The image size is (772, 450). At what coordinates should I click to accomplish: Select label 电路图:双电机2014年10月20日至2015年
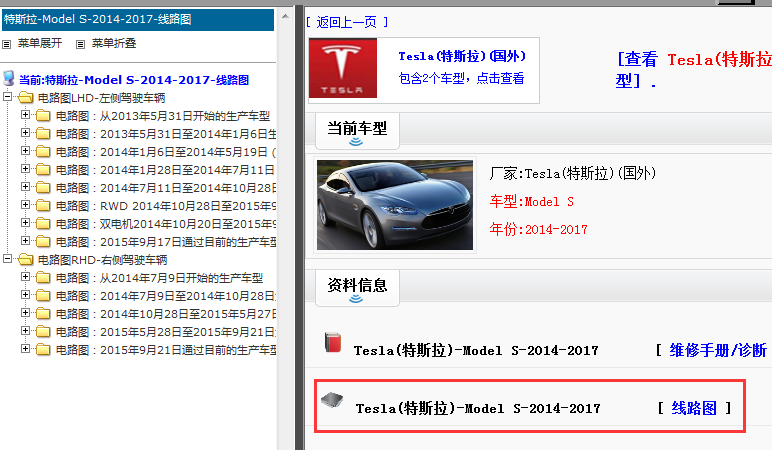pyautogui.click(x=165, y=224)
